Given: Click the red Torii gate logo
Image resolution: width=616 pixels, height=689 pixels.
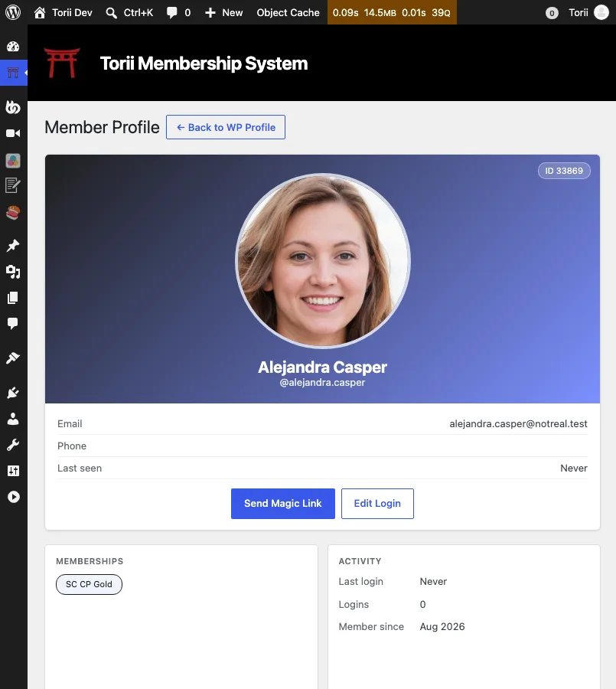Looking at the screenshot, I should (62, 63).
